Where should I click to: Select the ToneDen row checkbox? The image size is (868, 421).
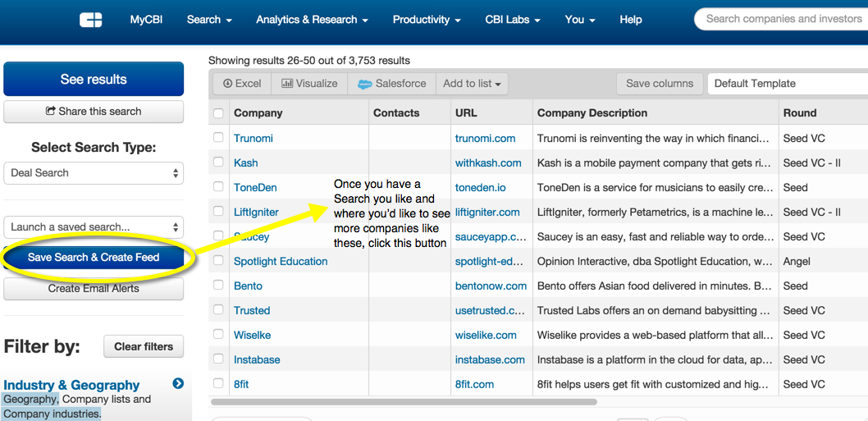tap(219, 186)
